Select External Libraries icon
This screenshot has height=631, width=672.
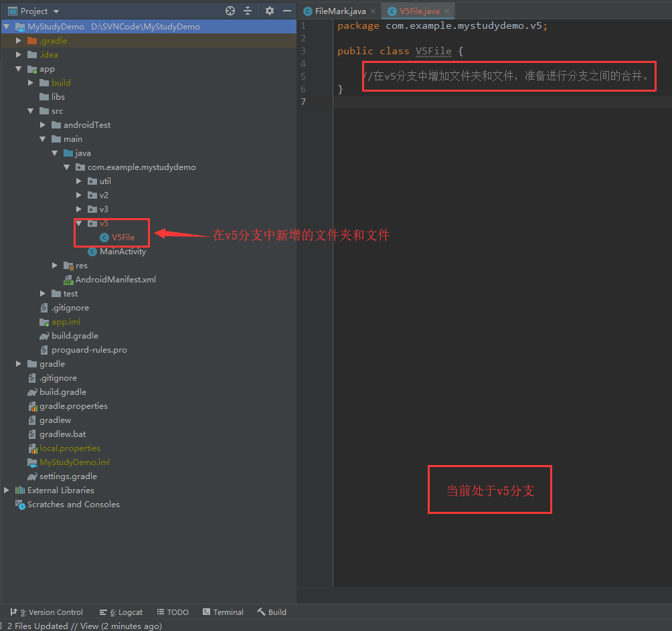(20, 490)
